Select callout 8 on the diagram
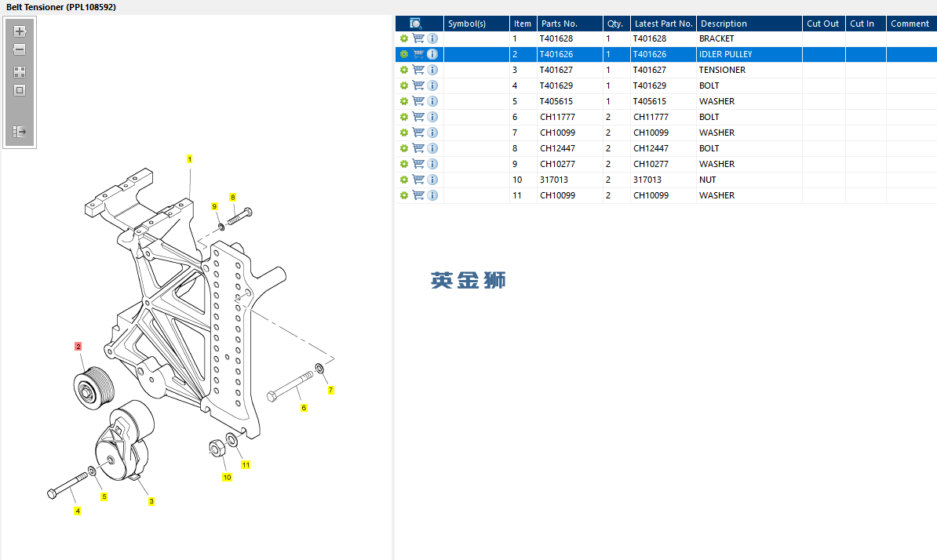937x560 pixels. coord(232,197)
